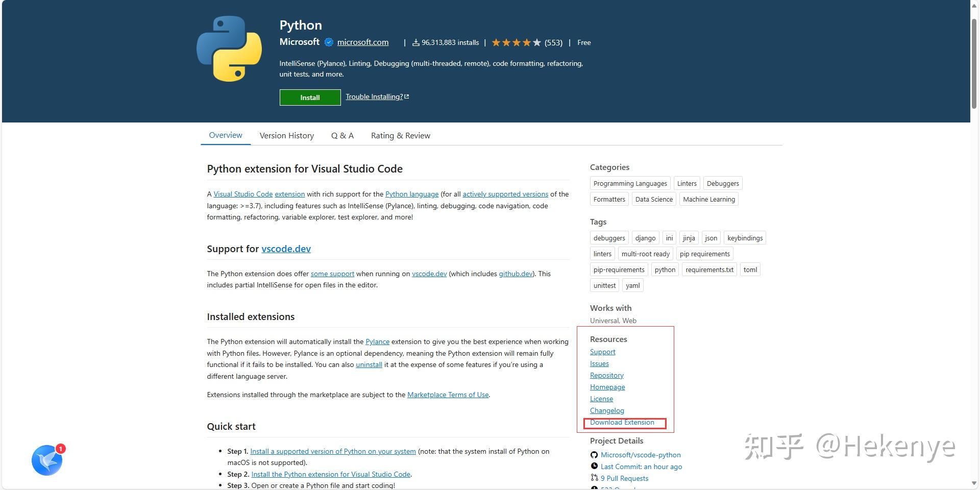Open the Pylance link
980x490 pixels.
377,341
